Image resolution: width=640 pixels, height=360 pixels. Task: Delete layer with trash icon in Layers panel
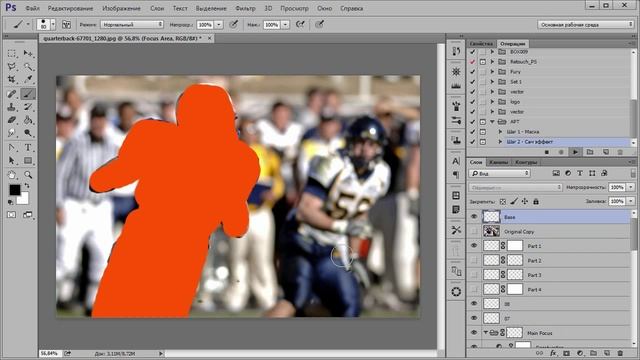point(620,353)
